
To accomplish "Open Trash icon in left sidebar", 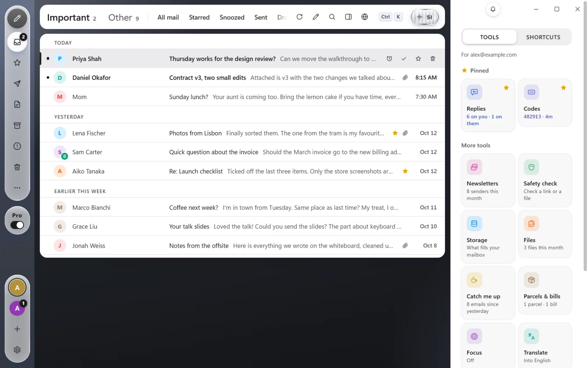I will pyautogui.click(x=17, y=167).
